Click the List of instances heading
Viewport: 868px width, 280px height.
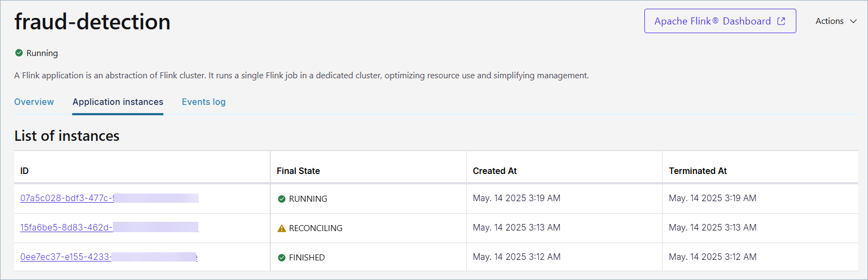67,136
